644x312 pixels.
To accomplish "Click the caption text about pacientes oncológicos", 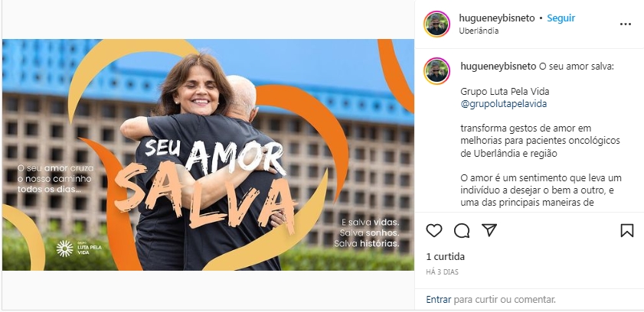I will pos(540,141).
